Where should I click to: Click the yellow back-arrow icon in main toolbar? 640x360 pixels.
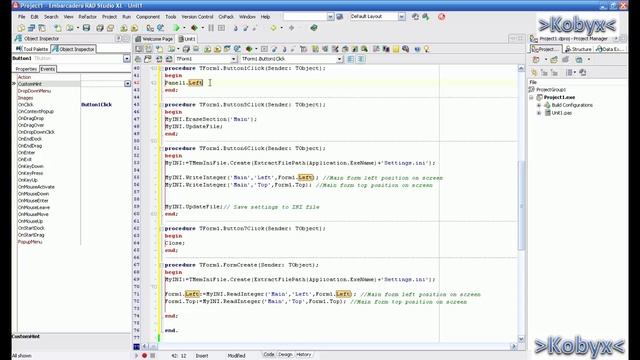tap(273, 28)
